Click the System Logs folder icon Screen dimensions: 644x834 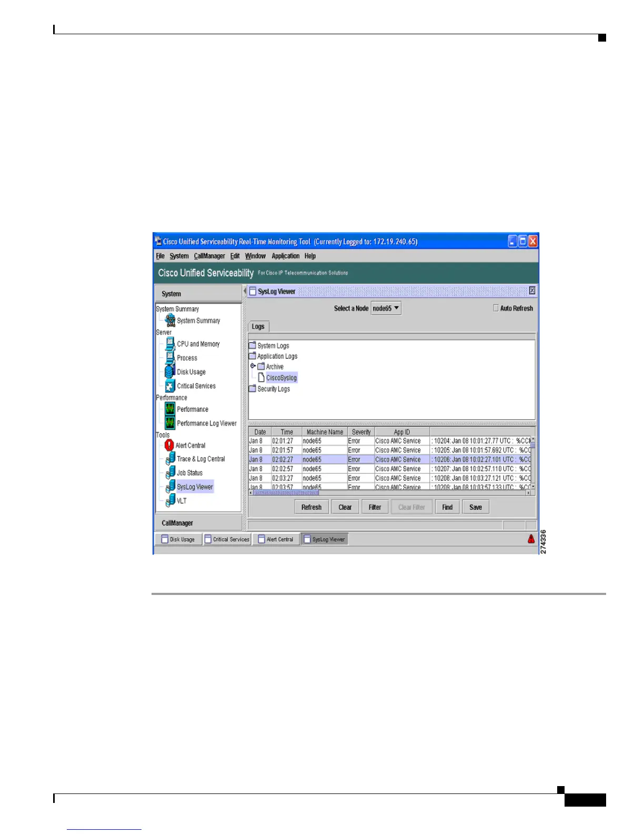pos(253,345)
